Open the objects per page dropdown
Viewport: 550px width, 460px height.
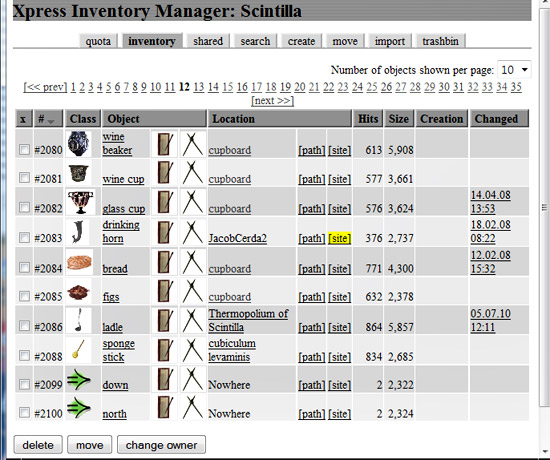click(514, 69)
